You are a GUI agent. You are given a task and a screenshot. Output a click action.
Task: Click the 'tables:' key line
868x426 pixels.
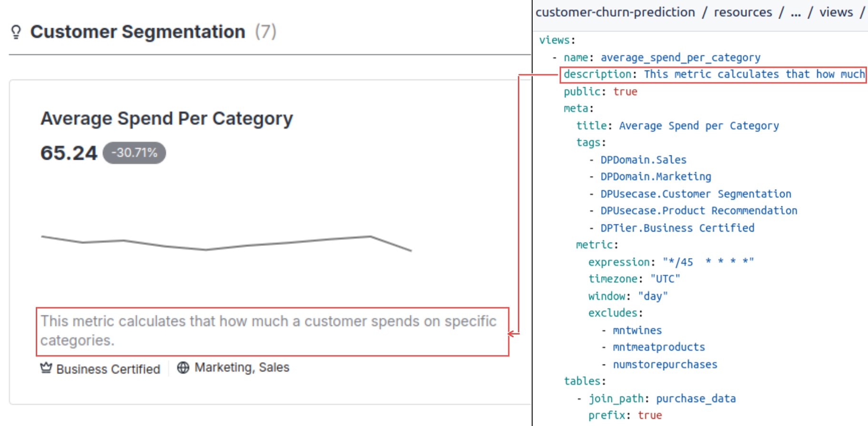585,381
